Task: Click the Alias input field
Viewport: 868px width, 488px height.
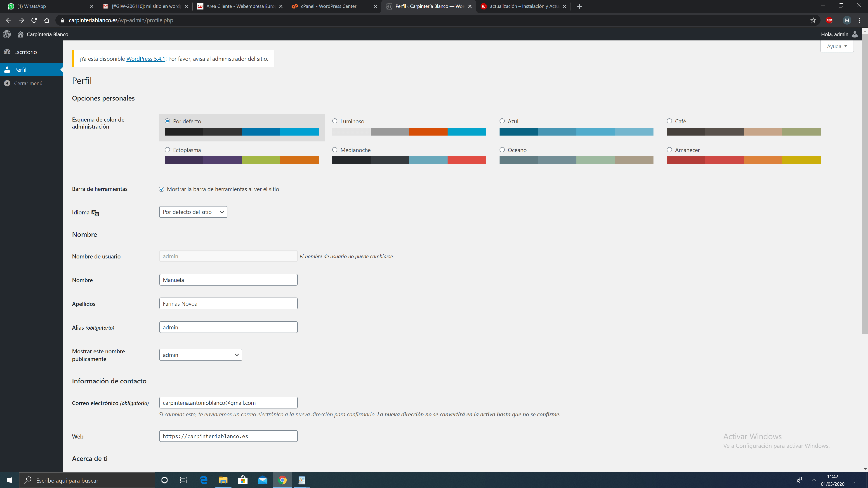Action: click(228, 327)
